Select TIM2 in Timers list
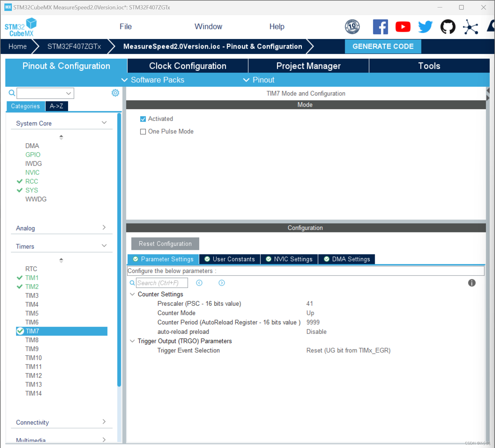The width and height of the screenshot is (495, 448). click(32, 286)
